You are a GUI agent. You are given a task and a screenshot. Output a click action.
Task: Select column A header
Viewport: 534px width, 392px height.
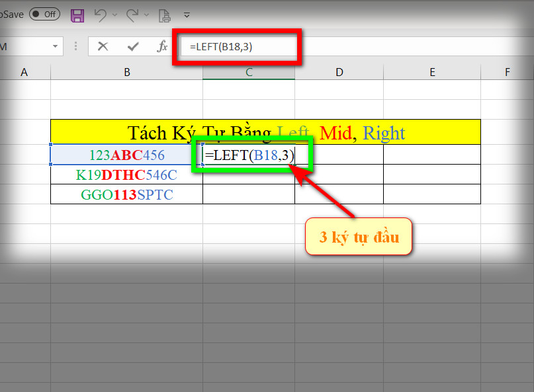[x=24, y=72]
